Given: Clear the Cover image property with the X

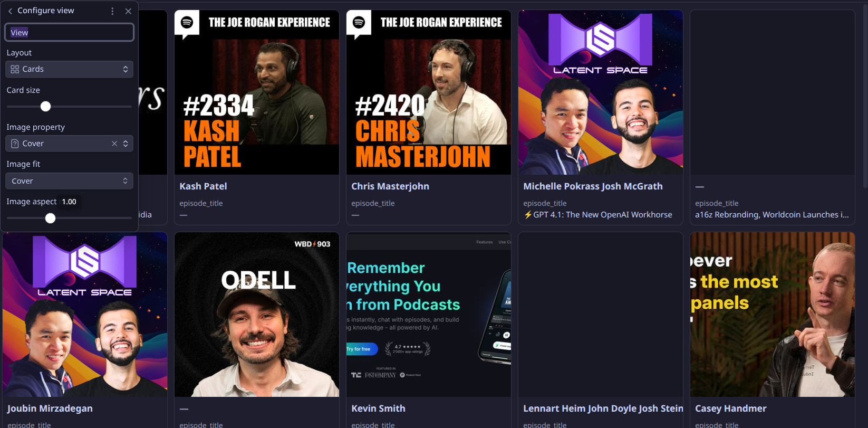Looking at the screenshot, I should [x=114, y=144].
